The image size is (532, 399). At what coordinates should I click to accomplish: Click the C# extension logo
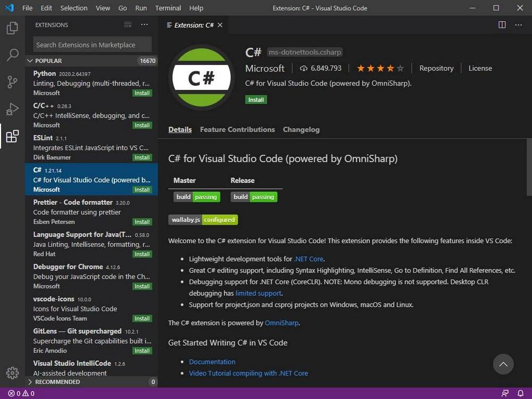click(x=202, y=77)
